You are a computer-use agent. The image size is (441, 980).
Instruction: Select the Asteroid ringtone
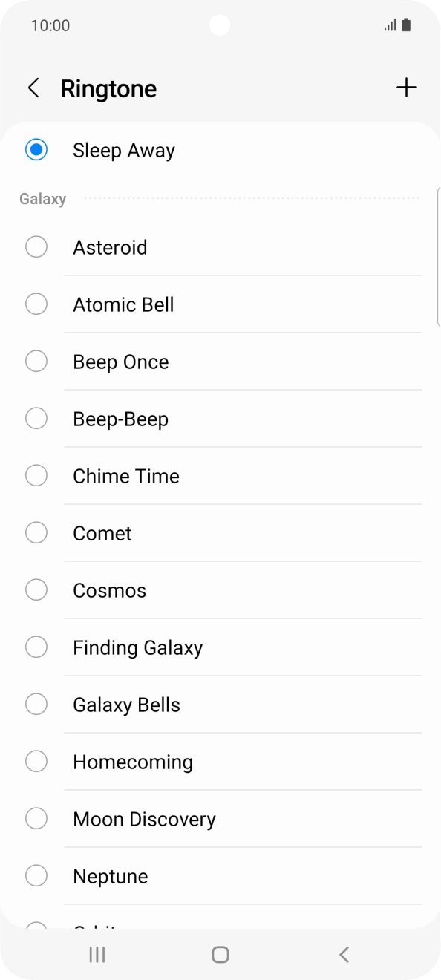tap(110, 246)
